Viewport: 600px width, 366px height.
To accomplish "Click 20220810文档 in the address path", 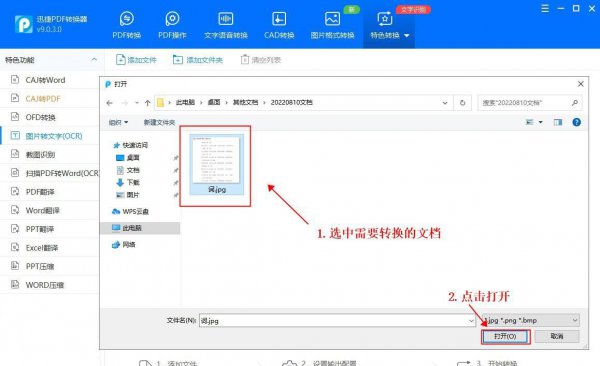I will point(292,102).
